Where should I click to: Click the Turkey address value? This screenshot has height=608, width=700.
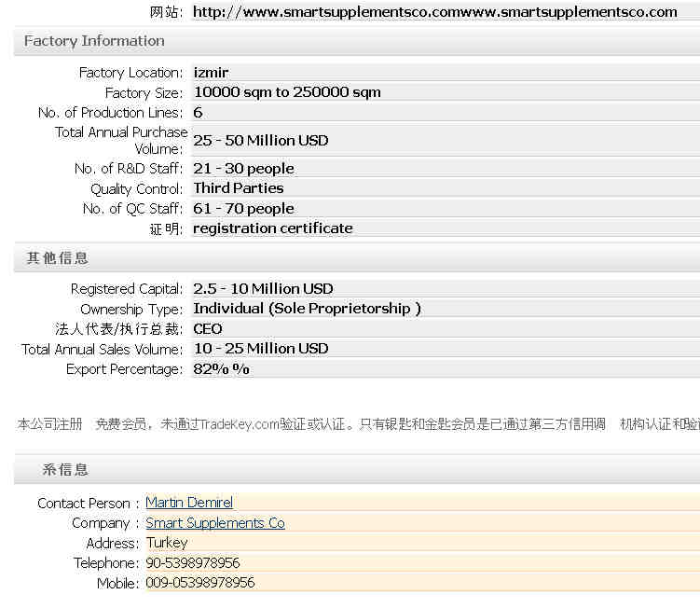pyautogui.click(x=167, y=543)
